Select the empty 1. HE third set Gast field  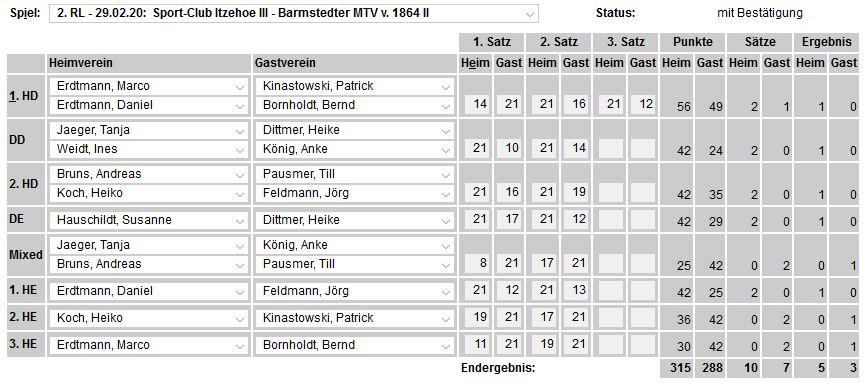[643, 290]
